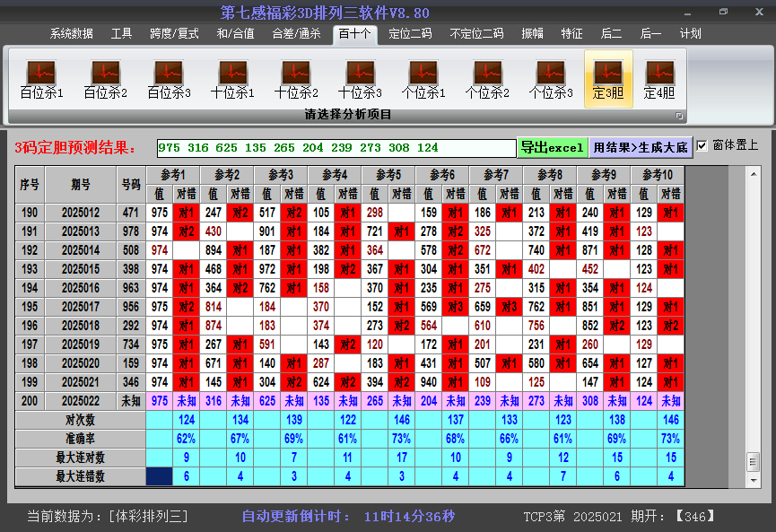Open the 工具 menu

pyautogui.click(x=121, y=34)
